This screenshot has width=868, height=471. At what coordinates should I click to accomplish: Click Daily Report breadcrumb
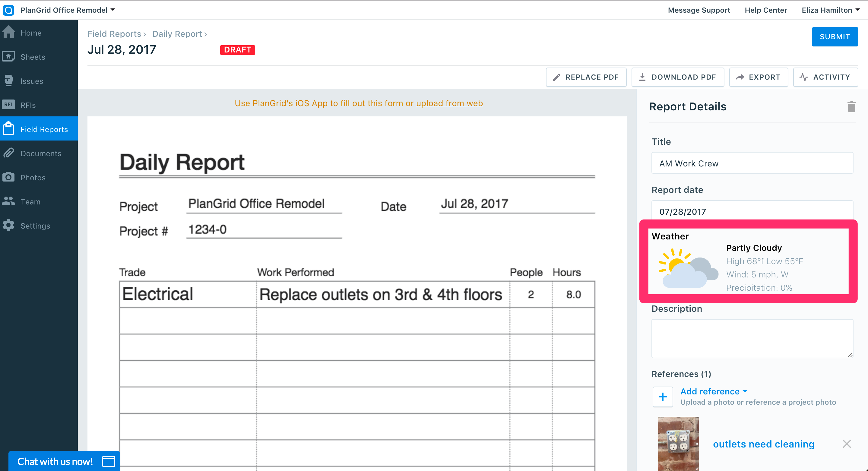pos(177,34)
